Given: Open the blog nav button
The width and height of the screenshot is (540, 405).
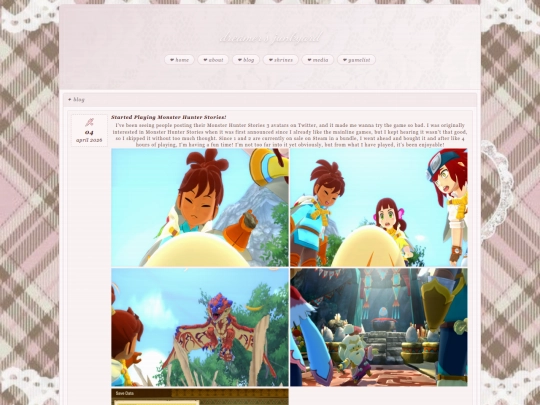Looking at the screenshot, I should (246, 60).
